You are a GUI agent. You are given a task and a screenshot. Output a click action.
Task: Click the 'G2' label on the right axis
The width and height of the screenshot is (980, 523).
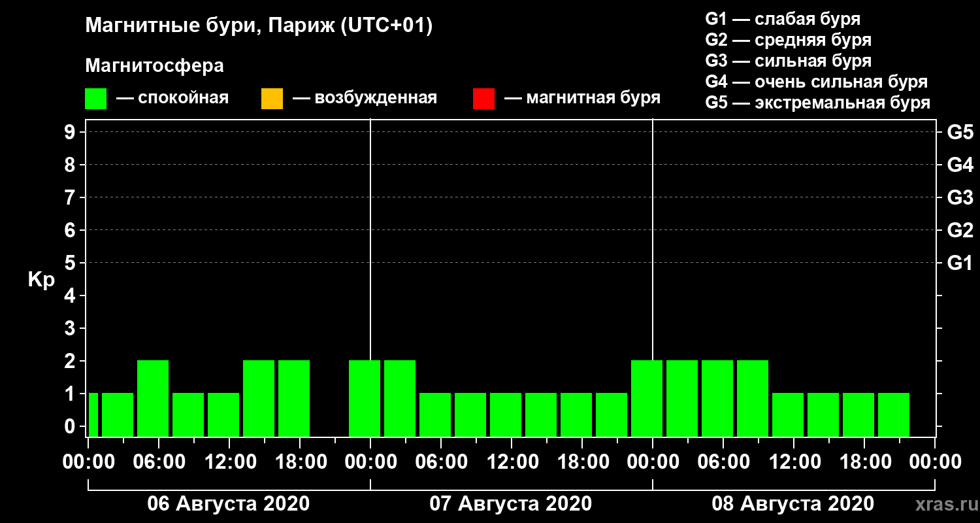pos(960,230)
